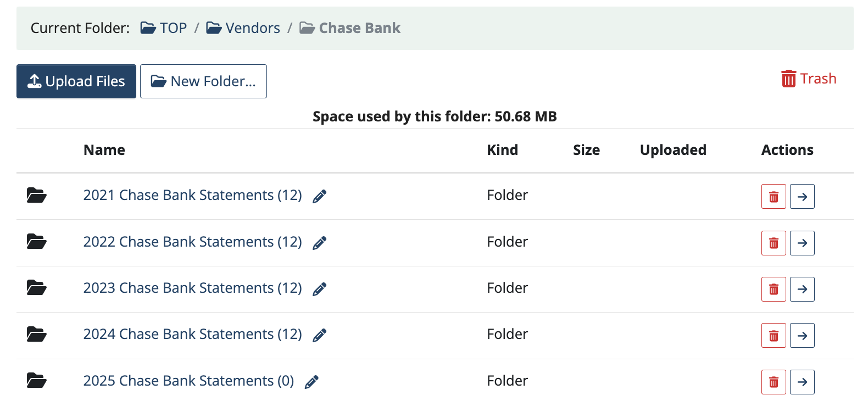Open the Trash

[809, 79]
